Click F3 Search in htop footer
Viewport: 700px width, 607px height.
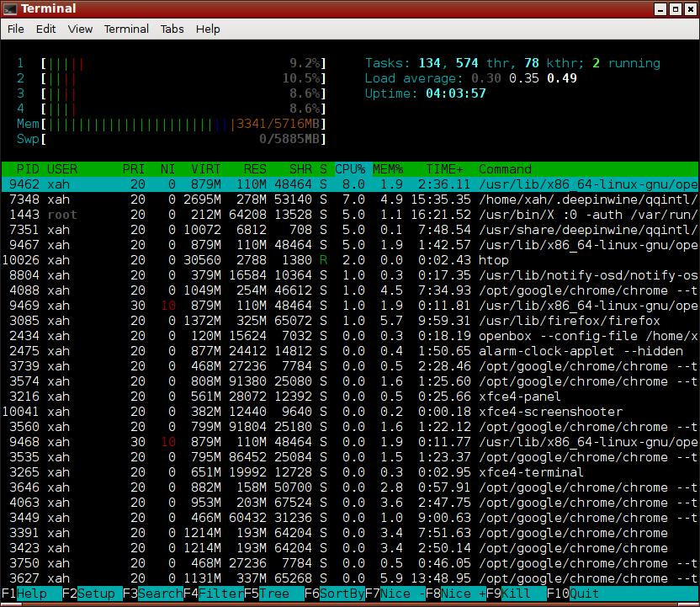pos(153,594)
